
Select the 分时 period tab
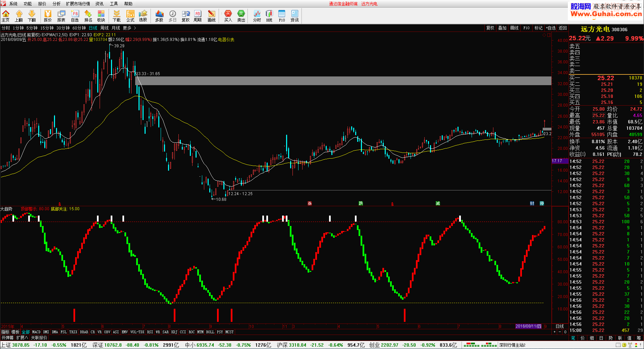click(6, 28)
